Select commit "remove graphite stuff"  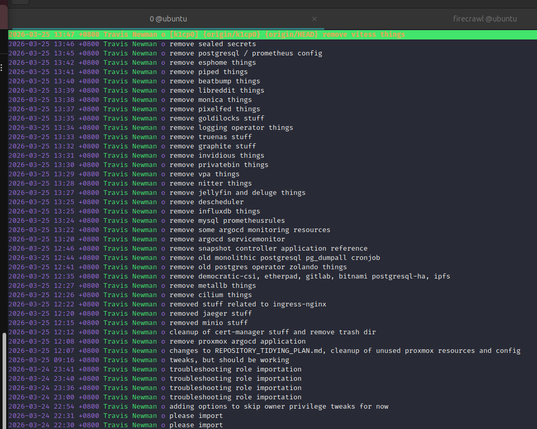pos(273,146)
